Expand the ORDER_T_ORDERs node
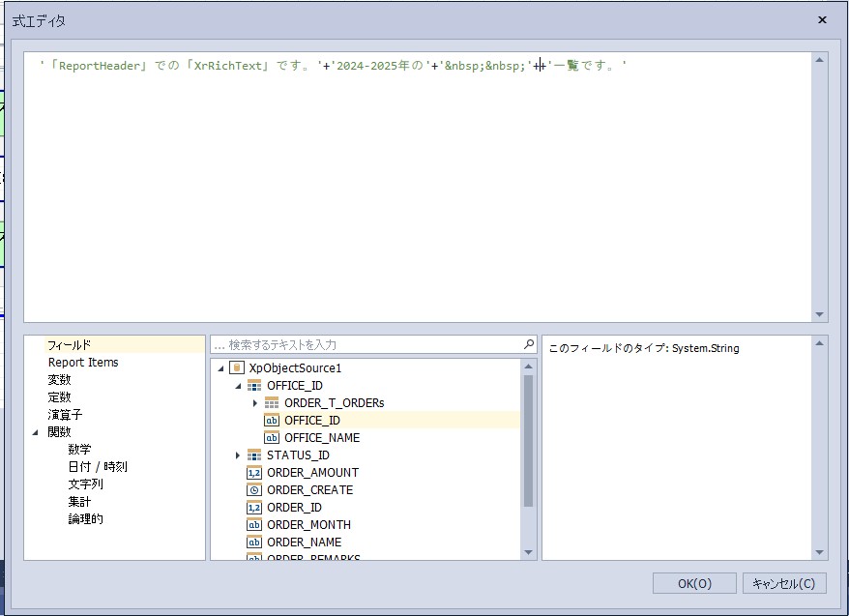Image resolution: width=849 pixels, height=616 pixels. coord(255,402)
